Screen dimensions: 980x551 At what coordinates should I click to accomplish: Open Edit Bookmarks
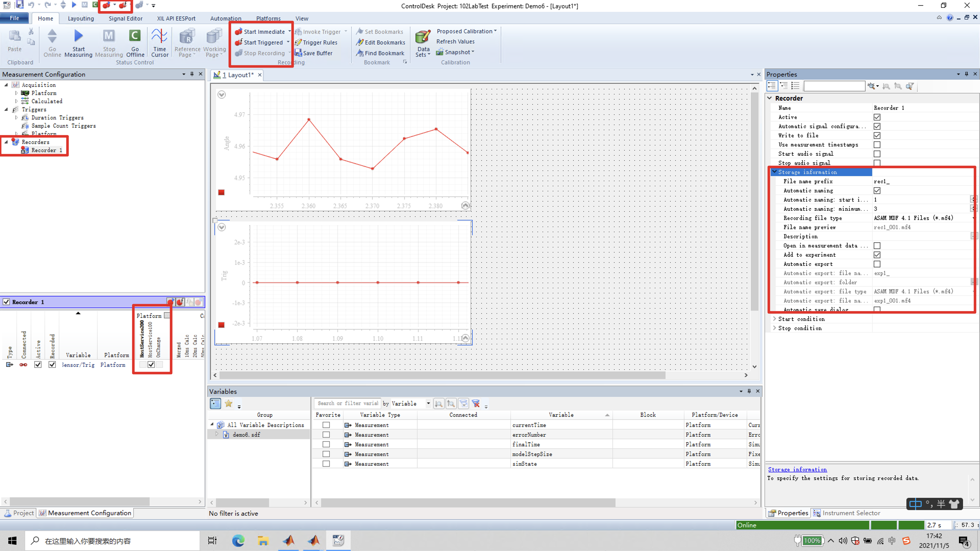coord(381,42)
